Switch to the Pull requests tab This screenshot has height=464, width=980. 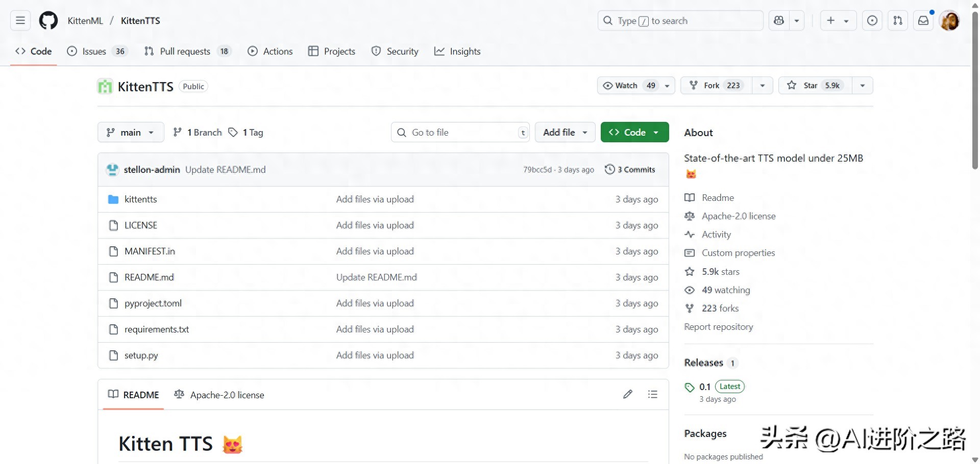pyautogui.click(x=187, y=51)
